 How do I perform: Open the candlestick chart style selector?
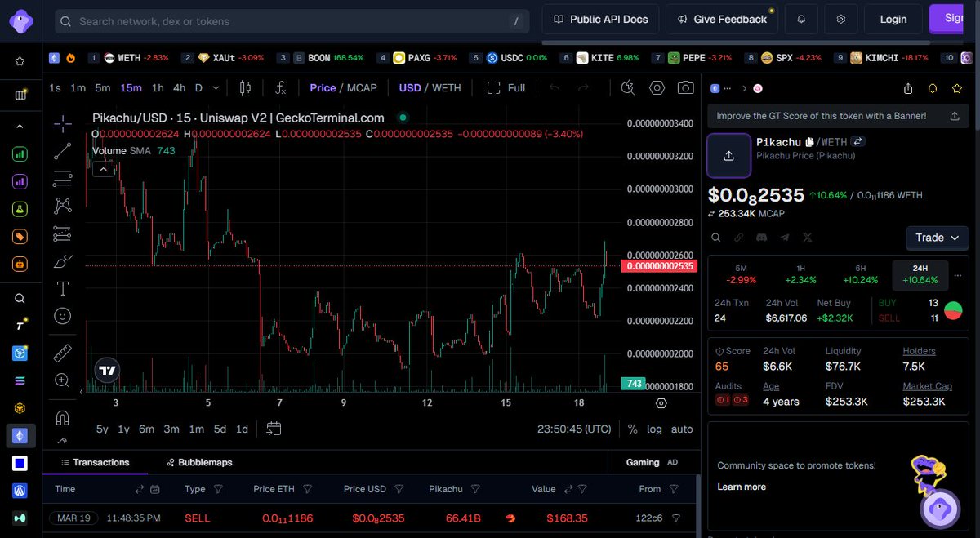pos(245,87)
